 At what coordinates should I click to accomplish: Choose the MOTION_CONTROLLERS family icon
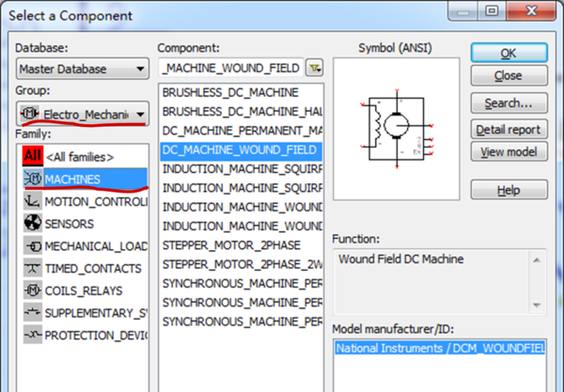click(31, 201)
